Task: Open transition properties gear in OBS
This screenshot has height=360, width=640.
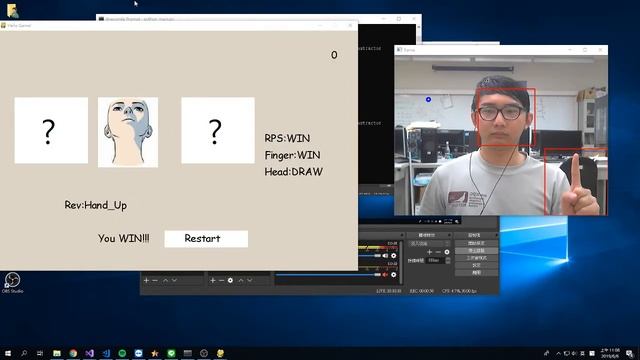Action: (447, 252)
